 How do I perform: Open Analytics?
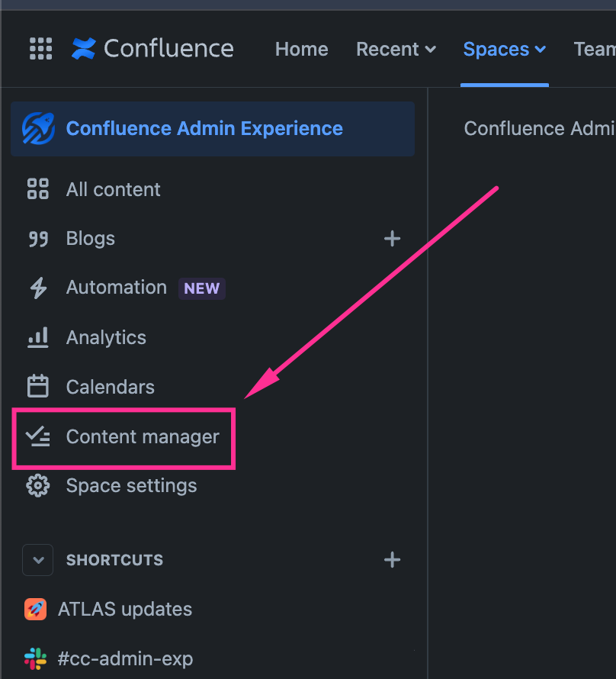(x=106, y=338)
